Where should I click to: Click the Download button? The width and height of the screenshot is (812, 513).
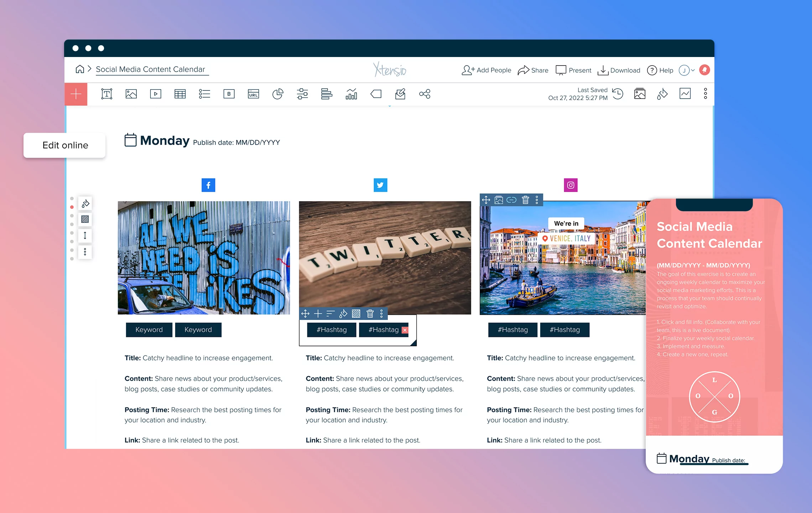619,70
